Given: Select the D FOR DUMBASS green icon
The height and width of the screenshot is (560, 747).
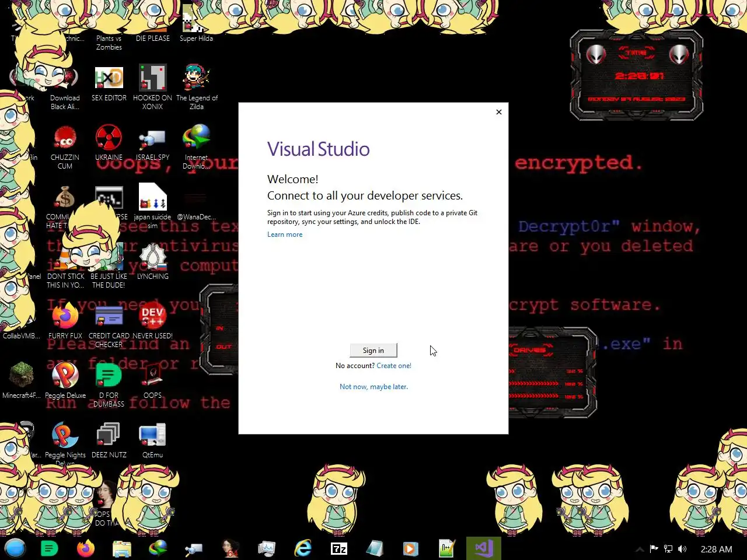Looking at the screenshot, I should [x=109, y=385].
